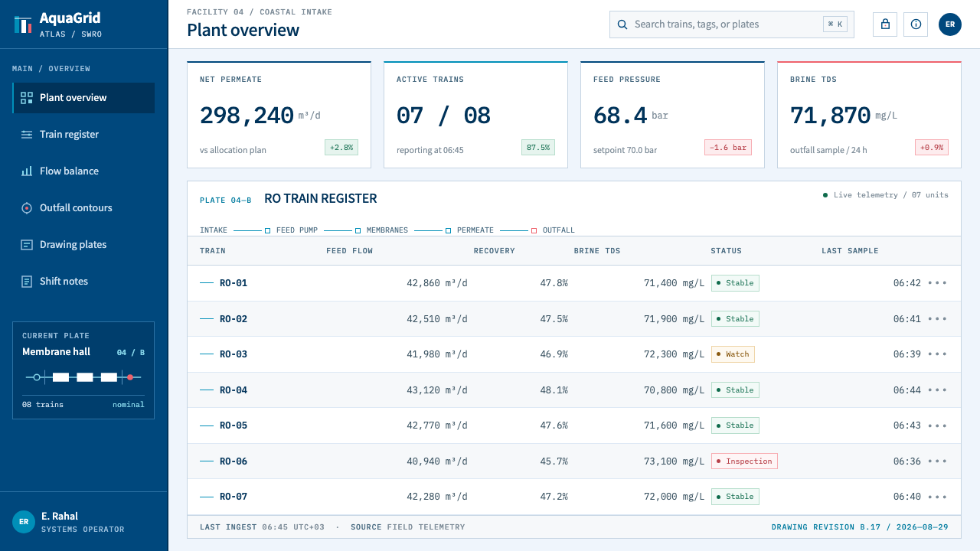Open the more-options menu for RO-06
This screenshot has height=551, width=980.
(937, 461)
